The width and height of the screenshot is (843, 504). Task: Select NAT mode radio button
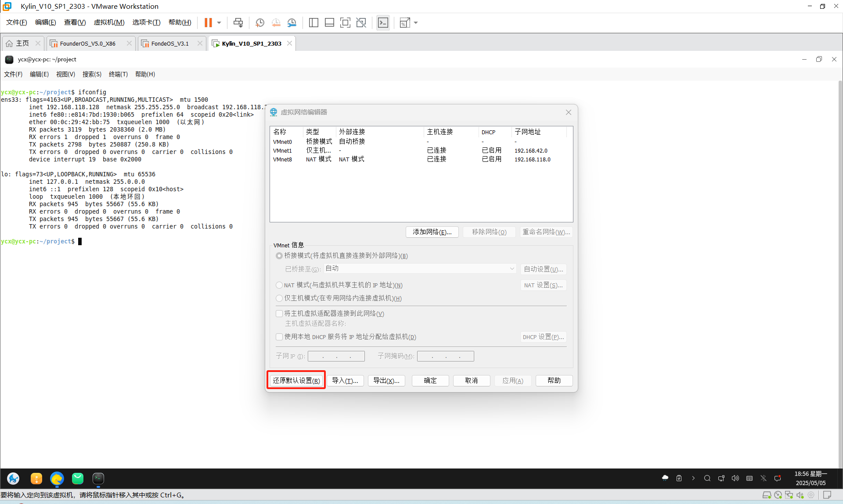pyautogui.click(x=279, y=285)
